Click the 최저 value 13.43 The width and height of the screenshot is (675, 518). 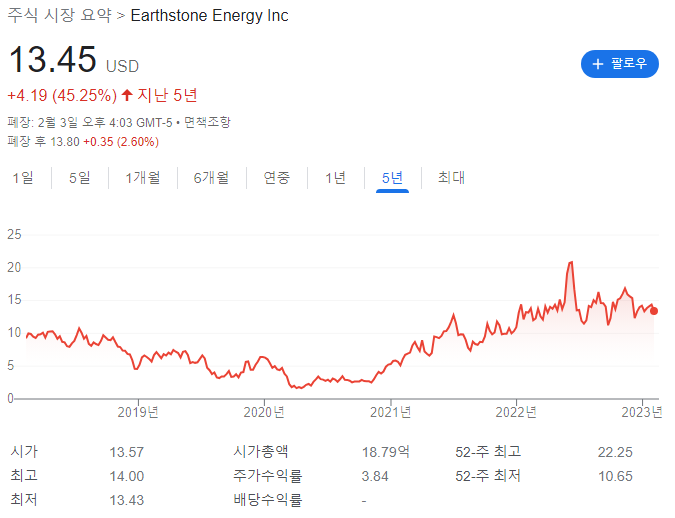tap(127, 500)
